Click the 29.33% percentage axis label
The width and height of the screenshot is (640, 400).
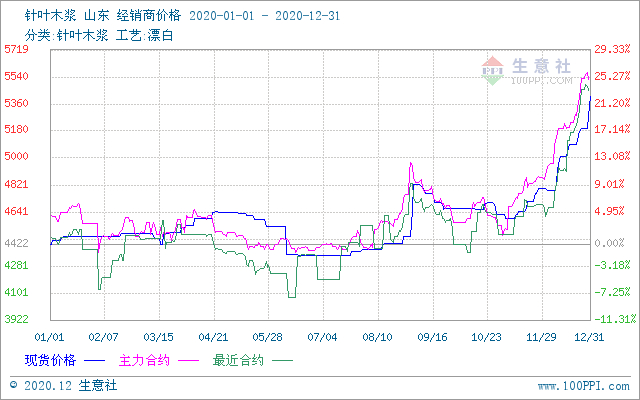612,49
